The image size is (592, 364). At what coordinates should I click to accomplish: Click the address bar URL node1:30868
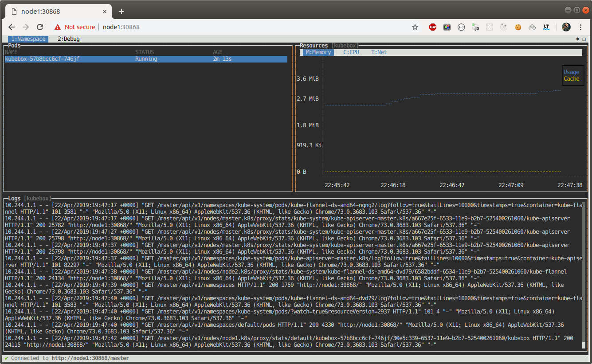pyautogui.click(x=121, y=27)
